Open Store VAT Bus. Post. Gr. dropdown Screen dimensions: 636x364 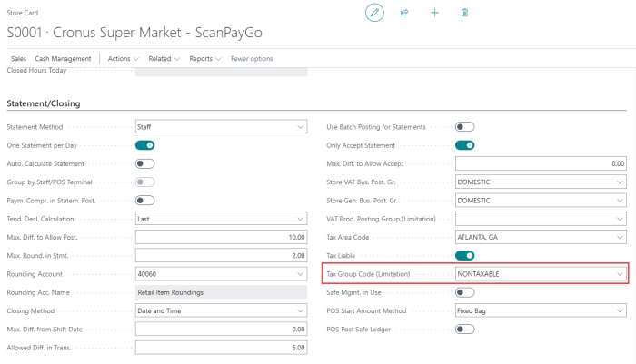click(620, 182)
